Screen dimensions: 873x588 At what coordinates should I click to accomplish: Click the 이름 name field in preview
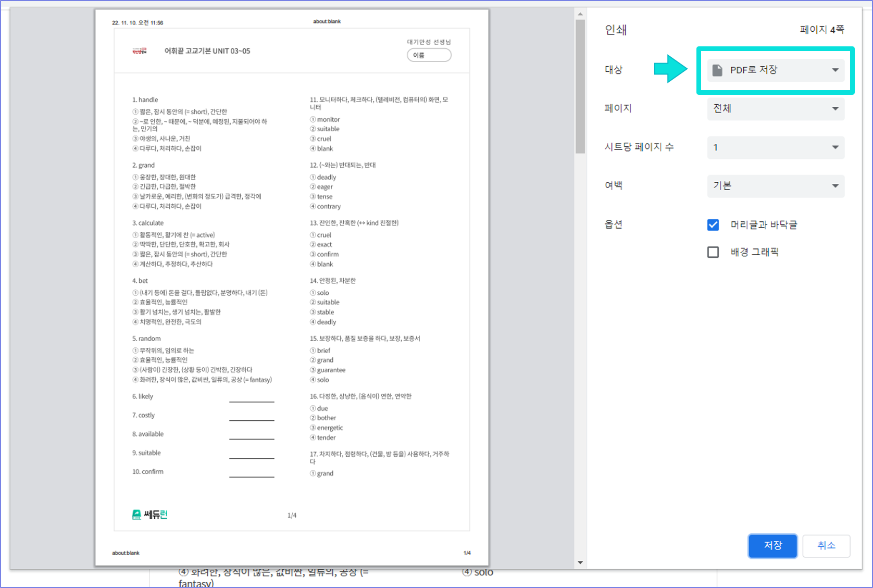[429, 55]
